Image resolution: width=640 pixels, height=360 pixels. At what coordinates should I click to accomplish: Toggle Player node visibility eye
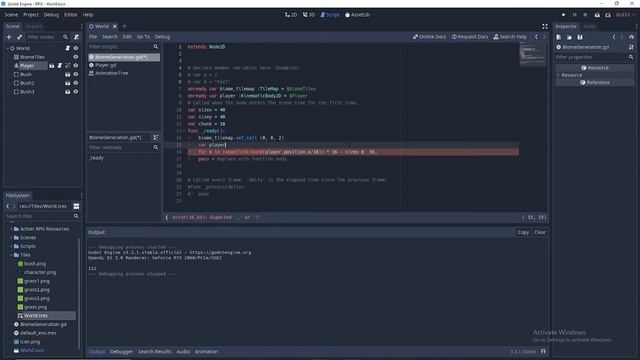coord(76,66)
